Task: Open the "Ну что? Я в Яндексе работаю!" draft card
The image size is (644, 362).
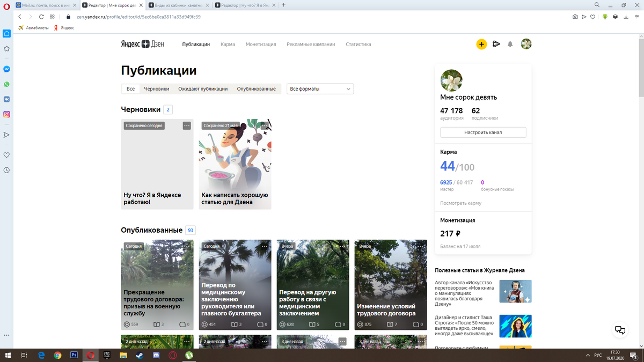Action: point(157,164)
